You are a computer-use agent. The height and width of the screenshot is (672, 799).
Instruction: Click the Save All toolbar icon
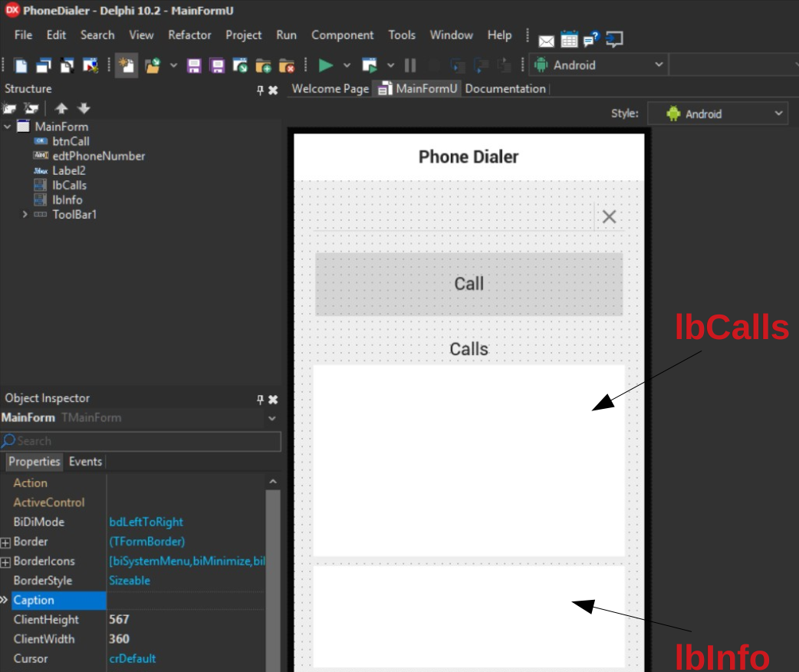tap(218, 65)
